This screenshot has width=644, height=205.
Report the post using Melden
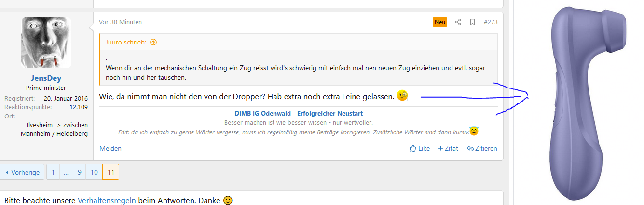110,148
